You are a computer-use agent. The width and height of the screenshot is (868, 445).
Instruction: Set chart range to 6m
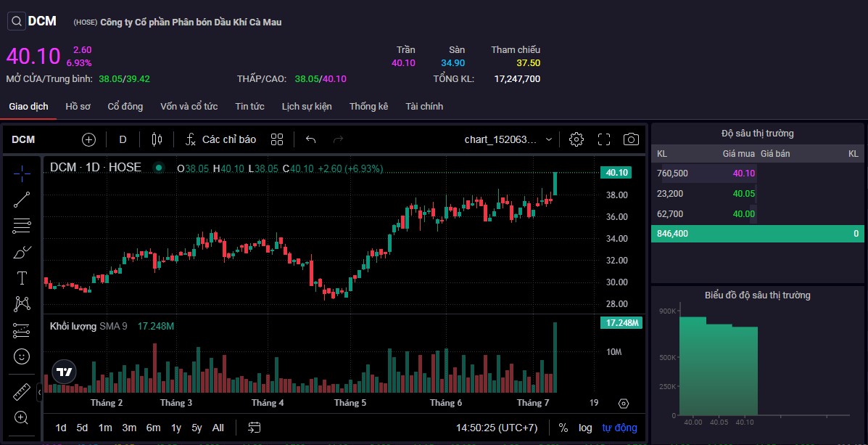point(153,428)
